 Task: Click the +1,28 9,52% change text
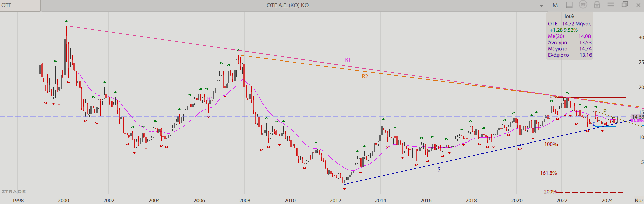coord(564,30)
